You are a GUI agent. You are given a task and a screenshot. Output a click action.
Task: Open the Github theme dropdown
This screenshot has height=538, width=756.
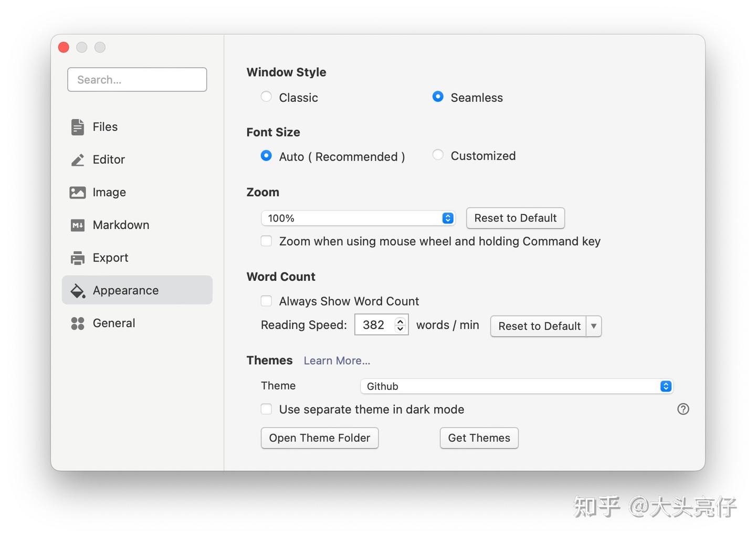[x=517, y=386]
